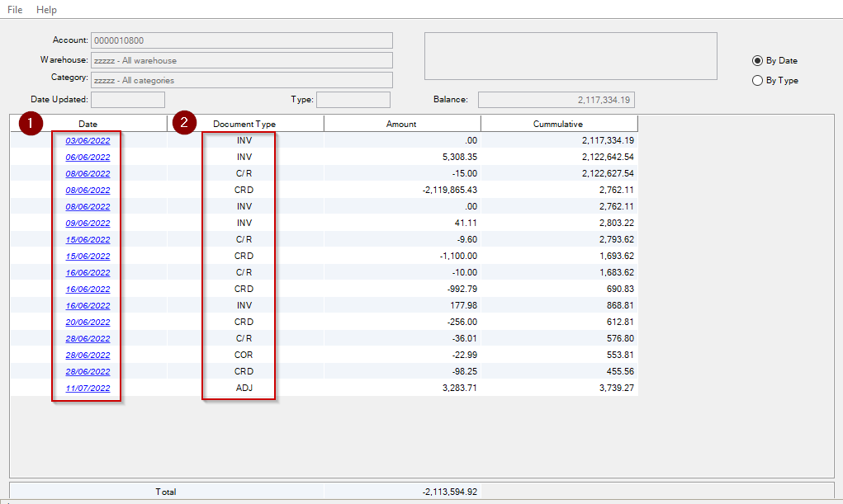The image size is (843, 504).
Task: Click the Account number field
Action: pos(241,40)
